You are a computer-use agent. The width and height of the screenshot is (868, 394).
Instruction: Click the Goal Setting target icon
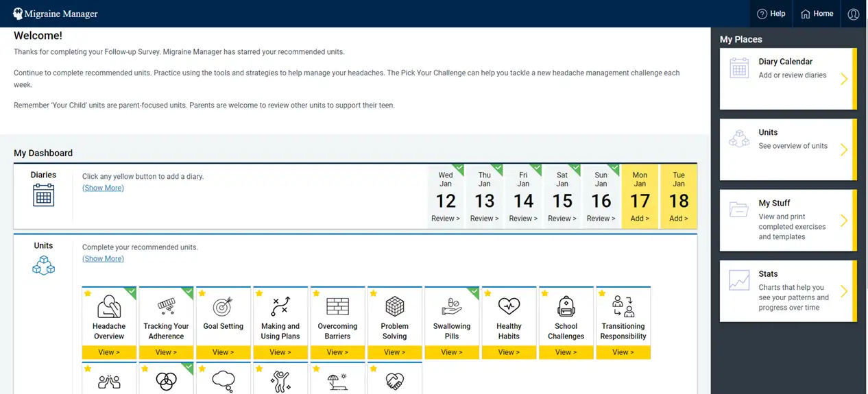point(224,306)
